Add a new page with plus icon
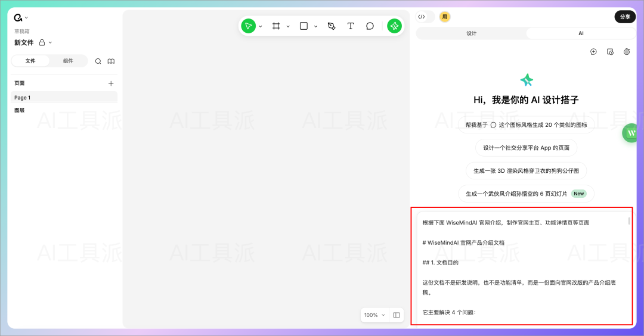 pos(111,83)
